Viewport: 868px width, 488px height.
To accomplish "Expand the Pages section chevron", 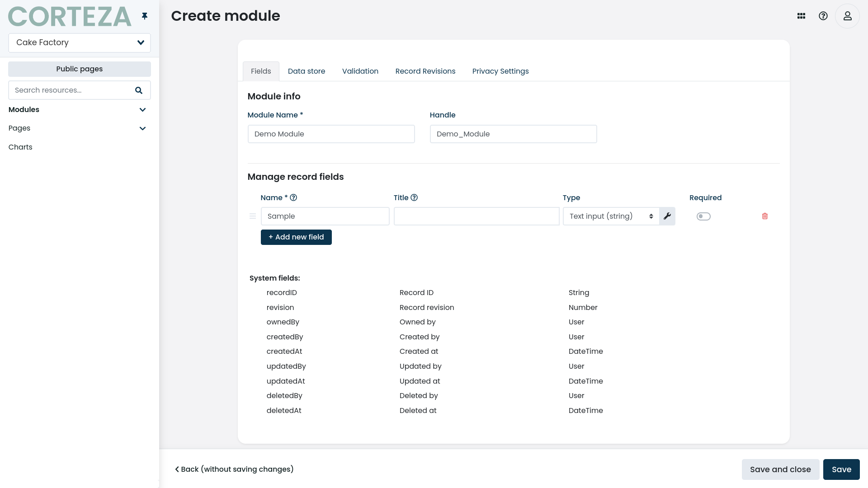I will tap(142, 128).
